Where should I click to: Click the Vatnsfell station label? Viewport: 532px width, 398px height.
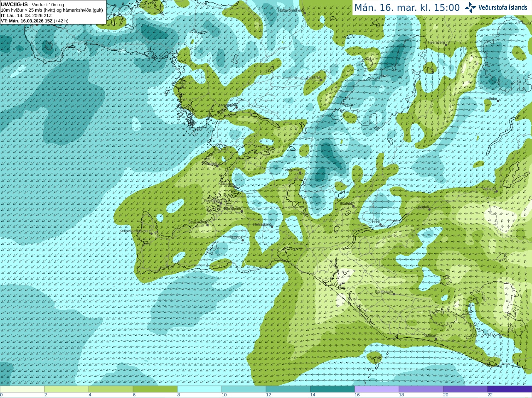click(x=489, y=189)
